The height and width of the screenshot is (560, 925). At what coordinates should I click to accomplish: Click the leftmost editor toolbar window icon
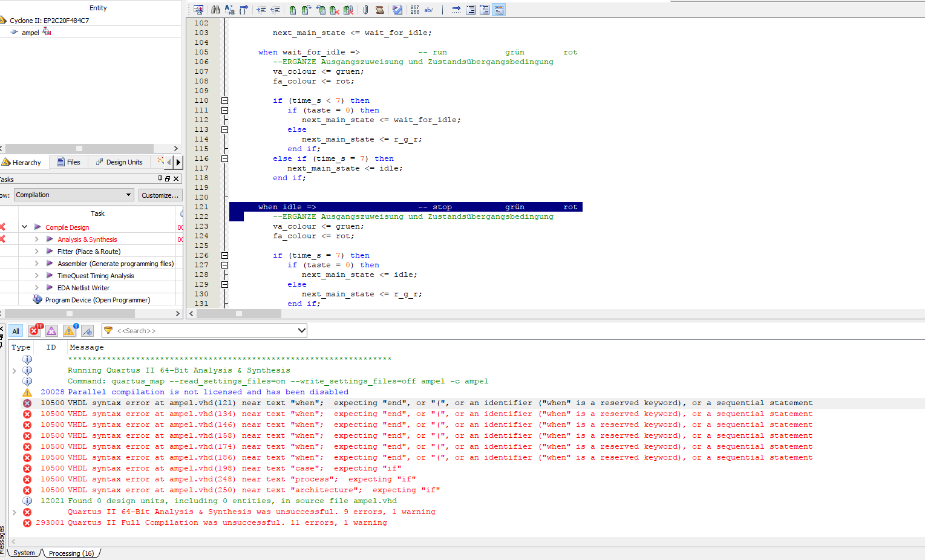tap(198, 10)
